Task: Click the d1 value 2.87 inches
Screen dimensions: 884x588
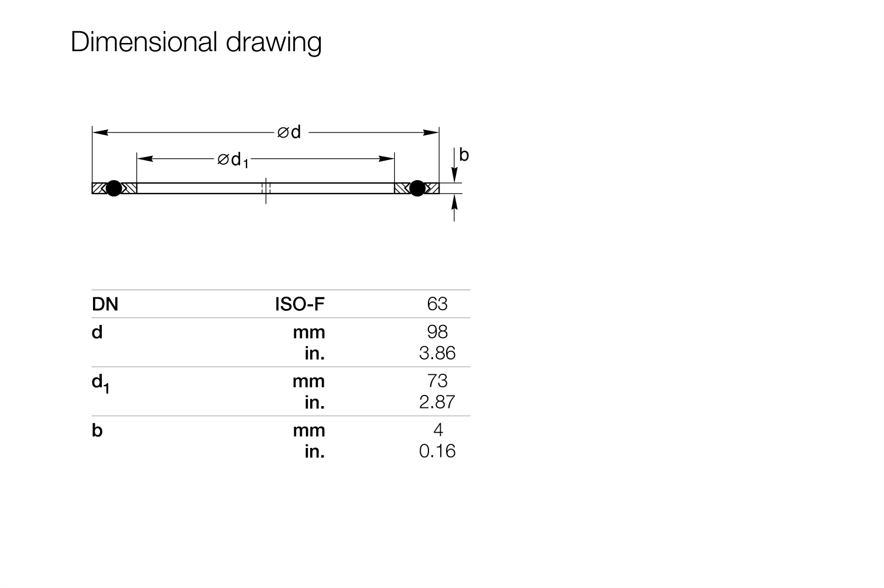Action: point(437,402)
